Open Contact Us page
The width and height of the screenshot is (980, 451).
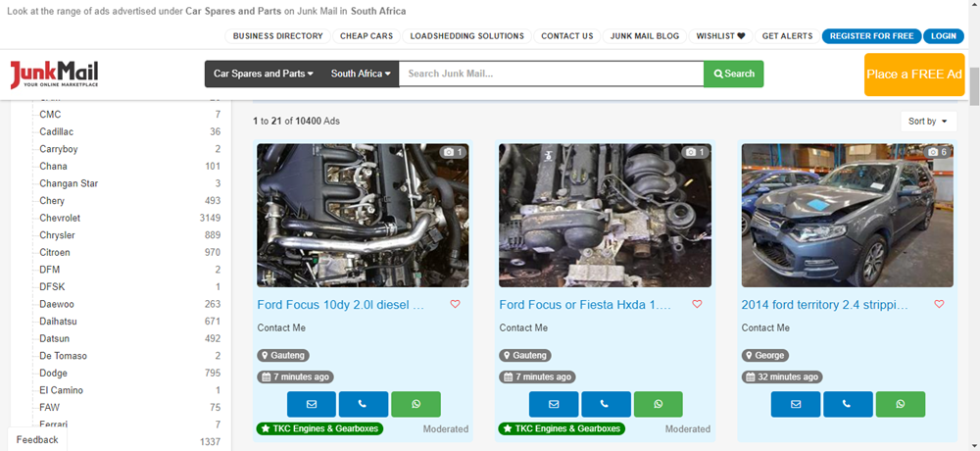(566, 36)
